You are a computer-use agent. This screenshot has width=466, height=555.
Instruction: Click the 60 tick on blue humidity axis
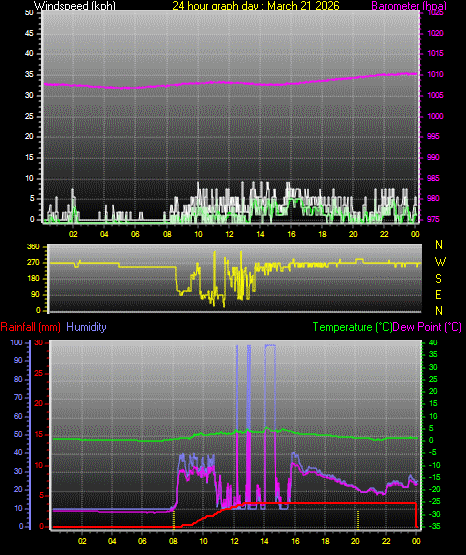(18, 416)
